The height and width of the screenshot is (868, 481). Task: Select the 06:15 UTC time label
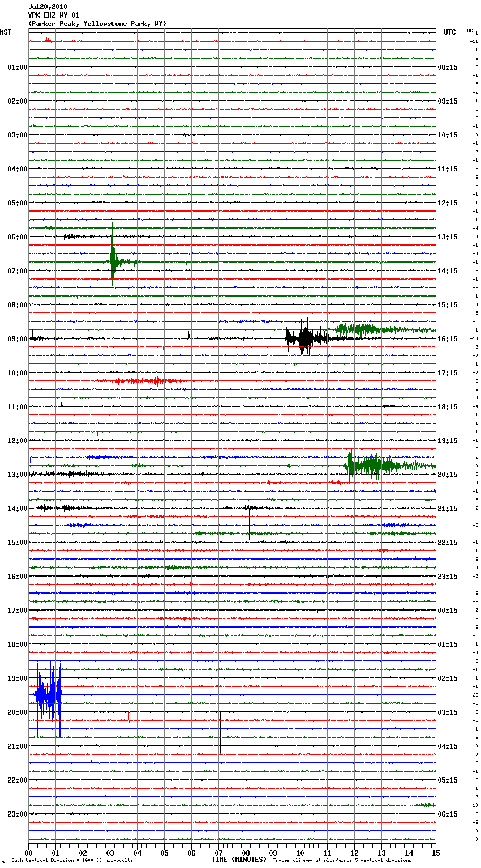coord(448,814)
